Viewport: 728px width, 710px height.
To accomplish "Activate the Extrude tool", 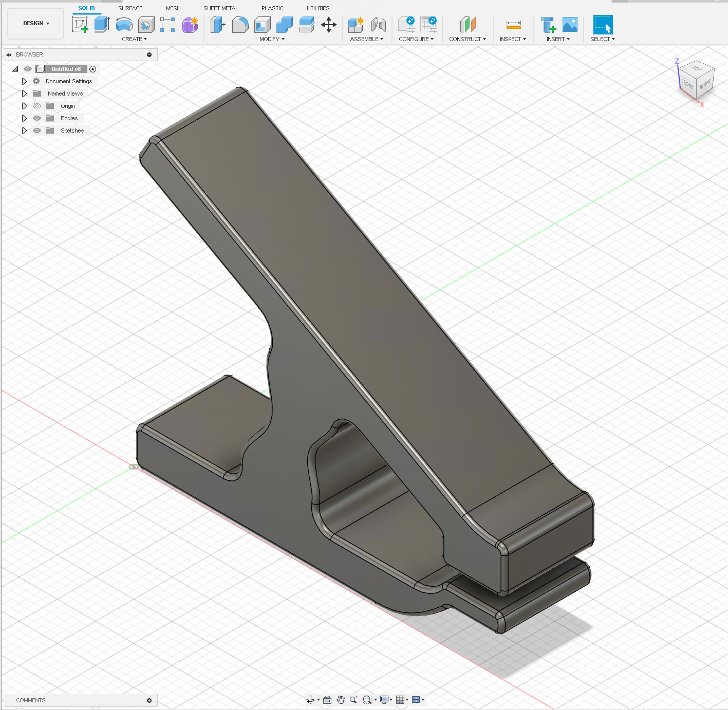I will coord(101,24).
